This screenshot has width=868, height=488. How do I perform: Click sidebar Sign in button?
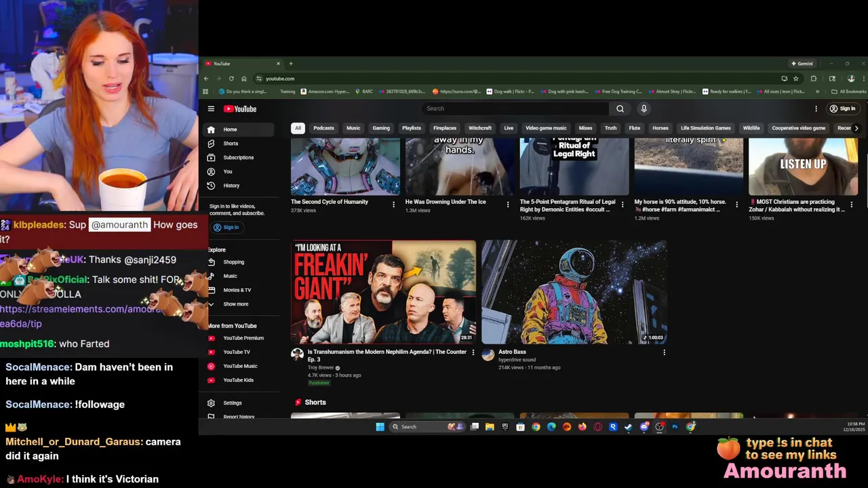(226, 227)
